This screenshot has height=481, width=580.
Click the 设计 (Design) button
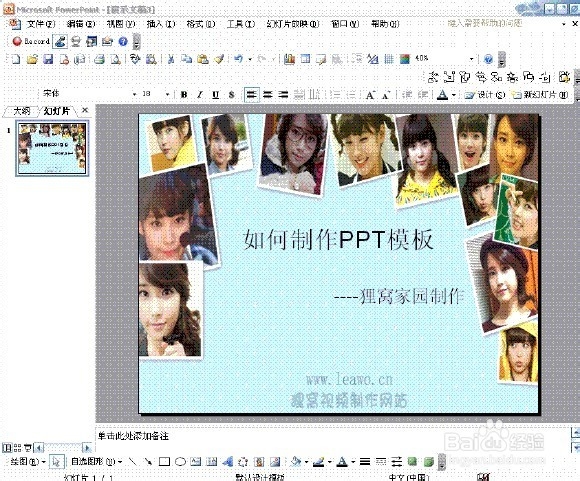pos(485,95)
